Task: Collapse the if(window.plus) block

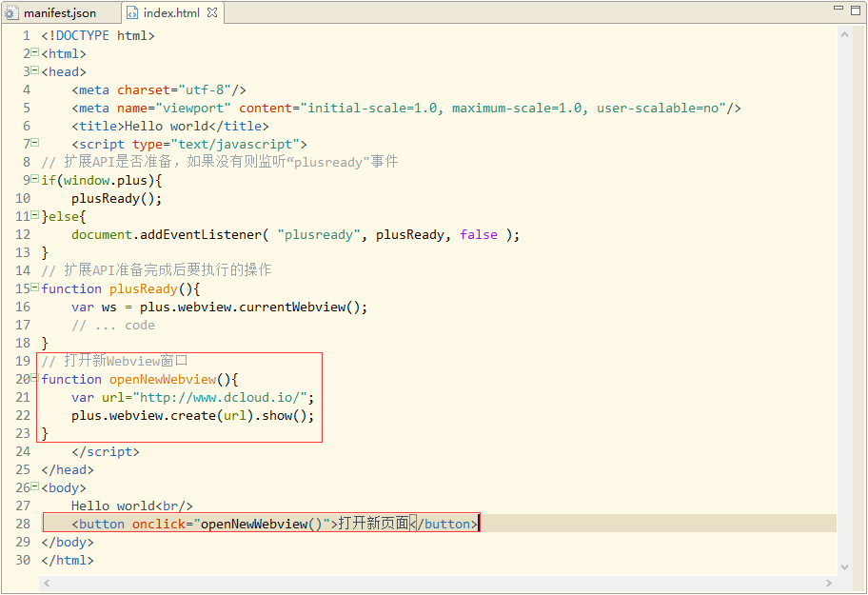Action: [x=35, y=180]
